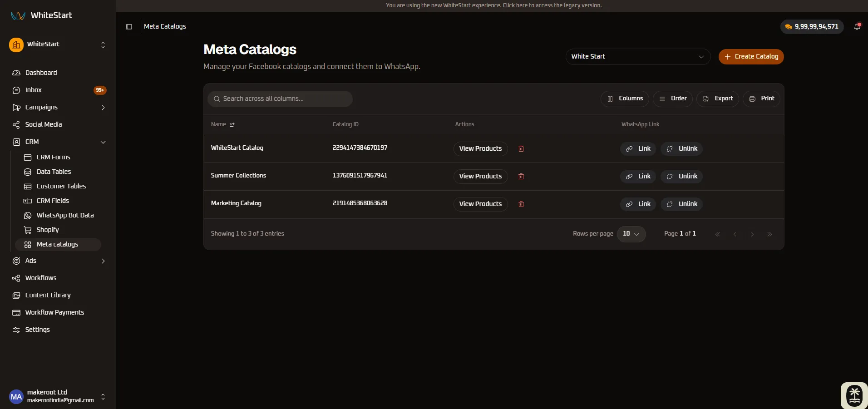
Task: Open the Columns options
Action: (625, 99)
